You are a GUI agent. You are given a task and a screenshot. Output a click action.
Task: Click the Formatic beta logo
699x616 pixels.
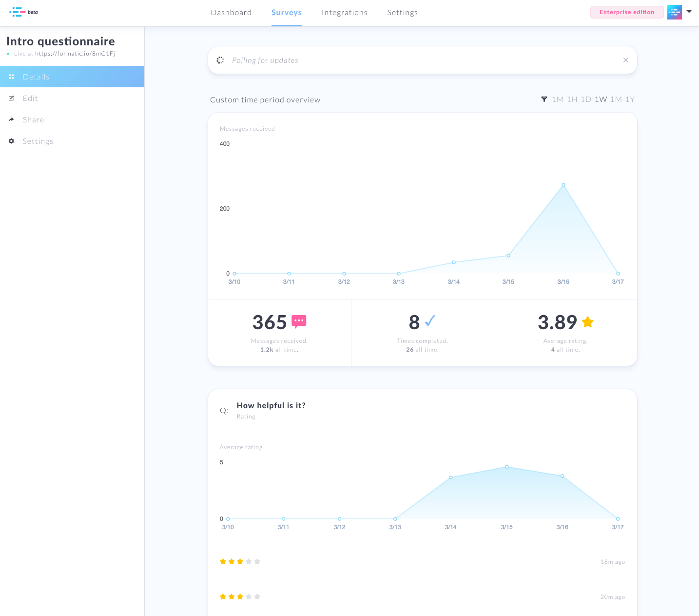click(x=24, y=12)
